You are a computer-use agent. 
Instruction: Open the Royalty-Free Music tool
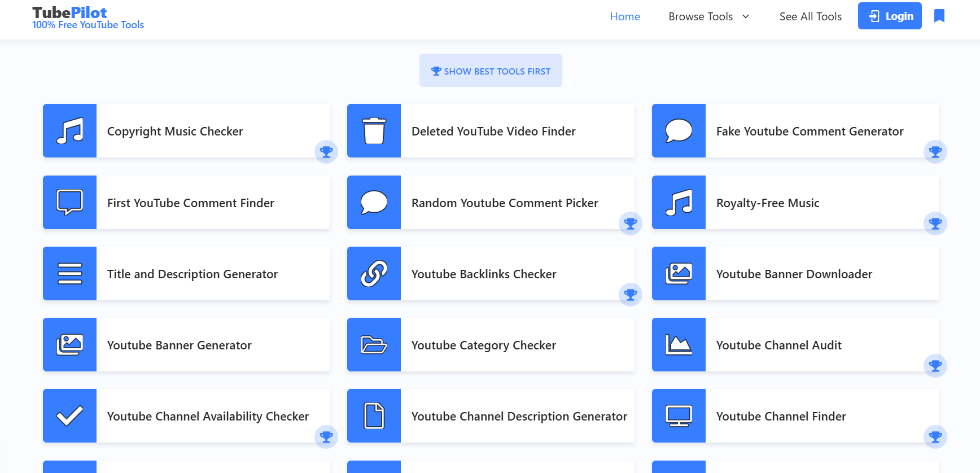coord(795,202)
